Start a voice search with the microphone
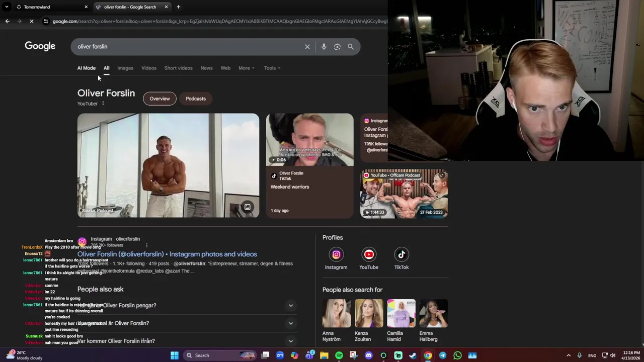644x362 pixels. coord(324,47)
